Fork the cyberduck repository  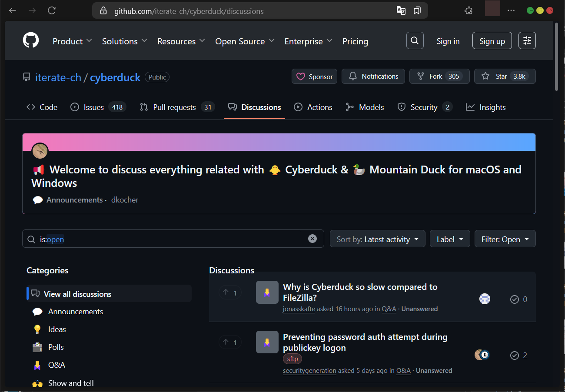(439, 76)
